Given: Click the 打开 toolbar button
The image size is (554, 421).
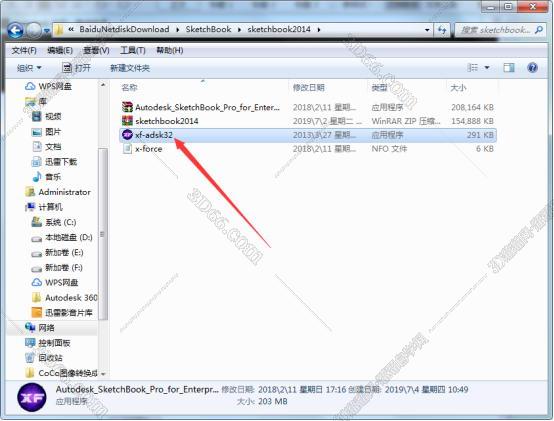Looking at the screenshot, I should [x=76, y=68].
